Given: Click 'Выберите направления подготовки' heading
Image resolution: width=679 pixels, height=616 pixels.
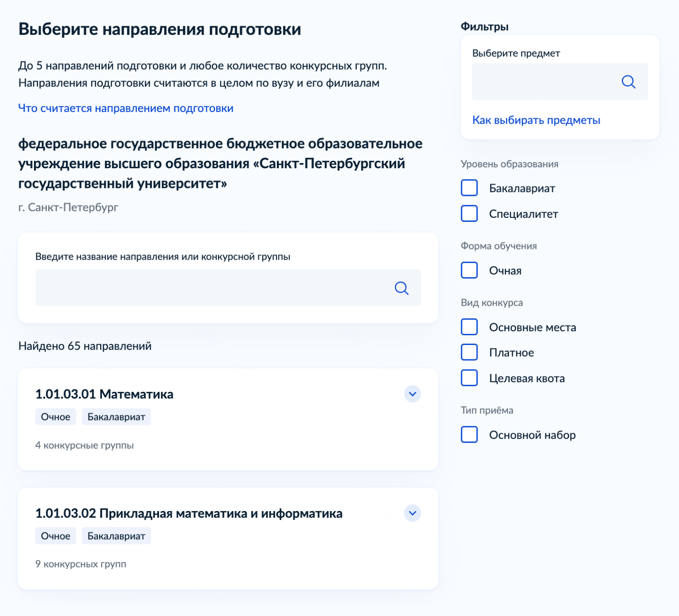Looking at the screenshot, I should click(159, 29).
